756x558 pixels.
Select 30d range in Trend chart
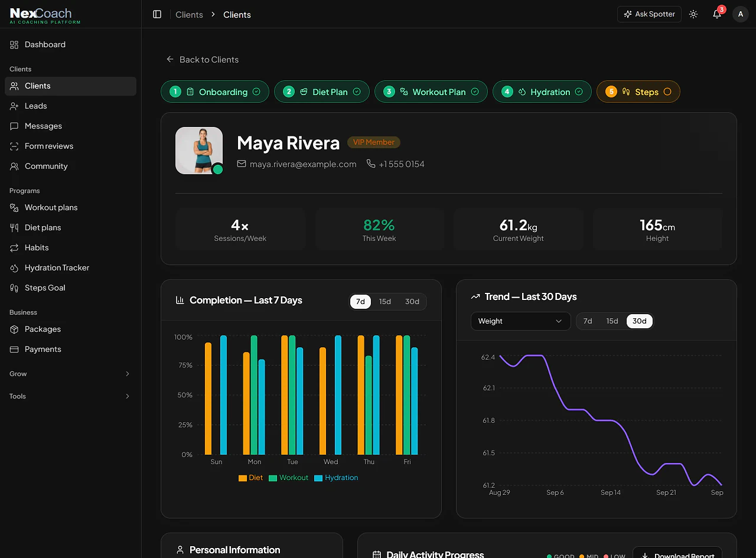[x=640, y=321]
